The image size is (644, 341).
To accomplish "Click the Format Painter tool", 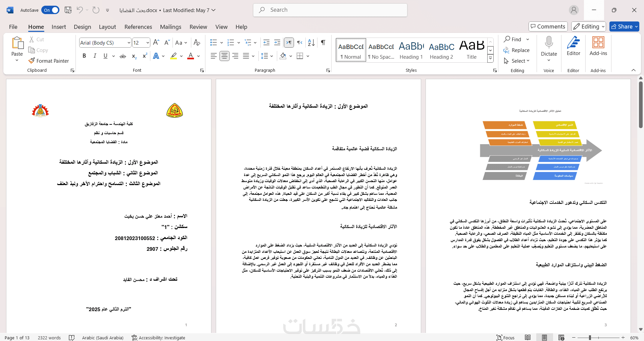I will pyautogui.click(x=49, y=61).
